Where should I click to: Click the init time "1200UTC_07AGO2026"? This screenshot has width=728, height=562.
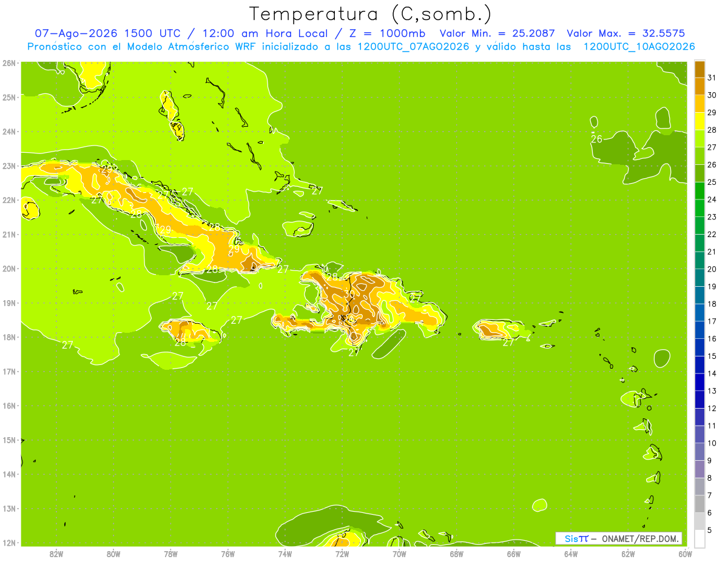click(x=413, y=47)
